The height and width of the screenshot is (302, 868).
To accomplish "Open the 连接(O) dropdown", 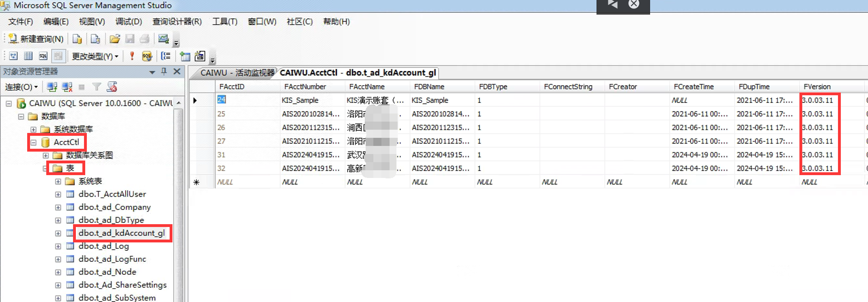I will [21, 87].
